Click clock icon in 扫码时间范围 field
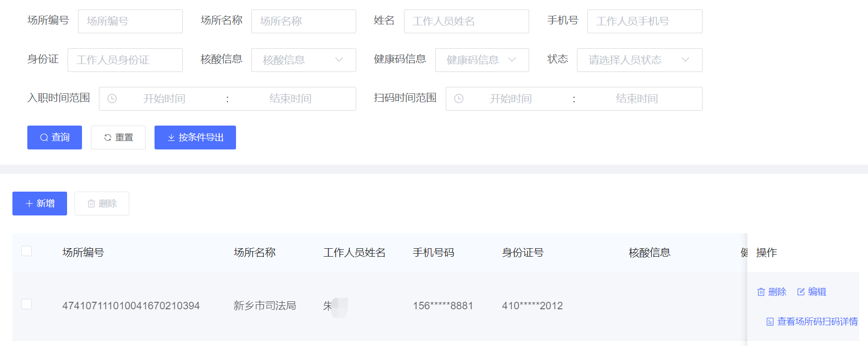Viewport: 868px width, 346px height. click(459, 99)
